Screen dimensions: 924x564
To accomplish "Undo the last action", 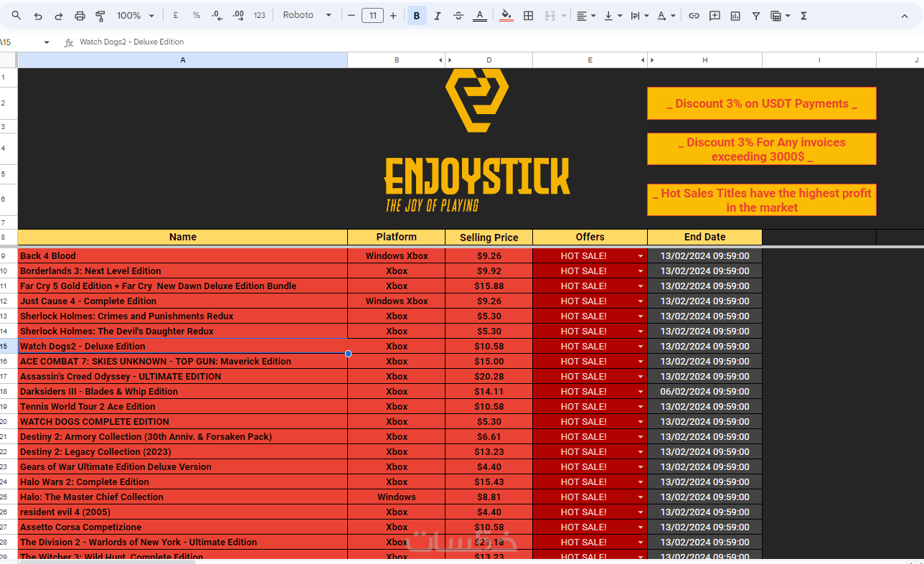I will 38,16.
